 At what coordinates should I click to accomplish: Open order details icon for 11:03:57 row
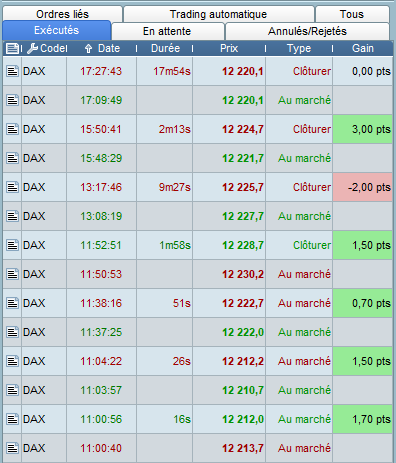coord(12,390)
